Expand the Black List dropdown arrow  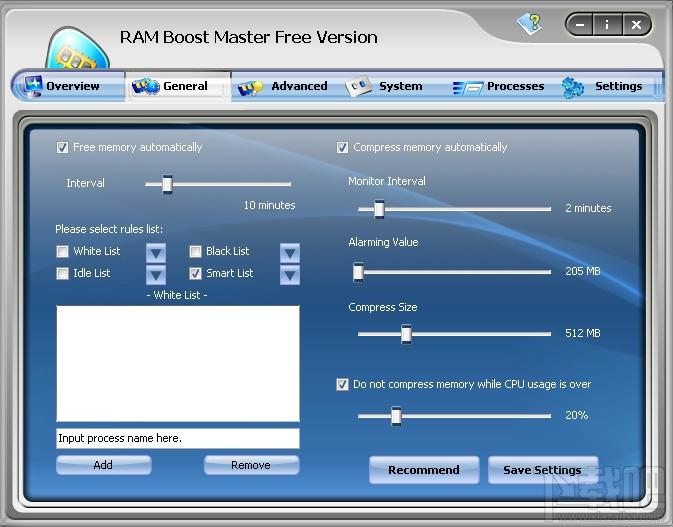click(x=290, y=253)
